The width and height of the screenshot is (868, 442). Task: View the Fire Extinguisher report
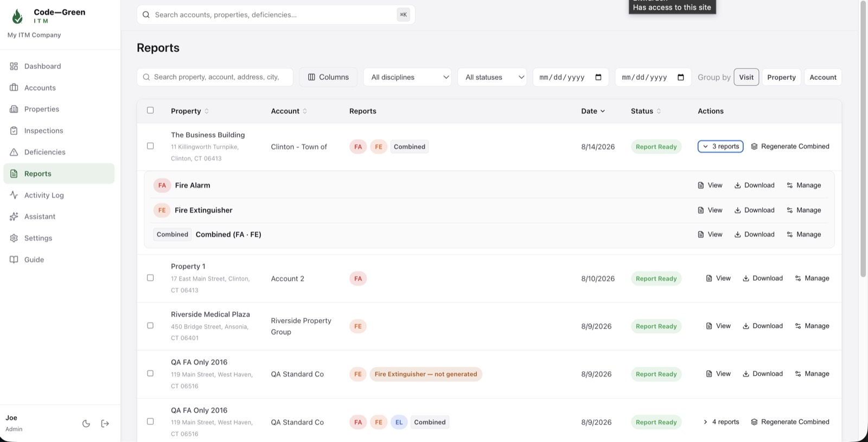[x=710, y=210]
